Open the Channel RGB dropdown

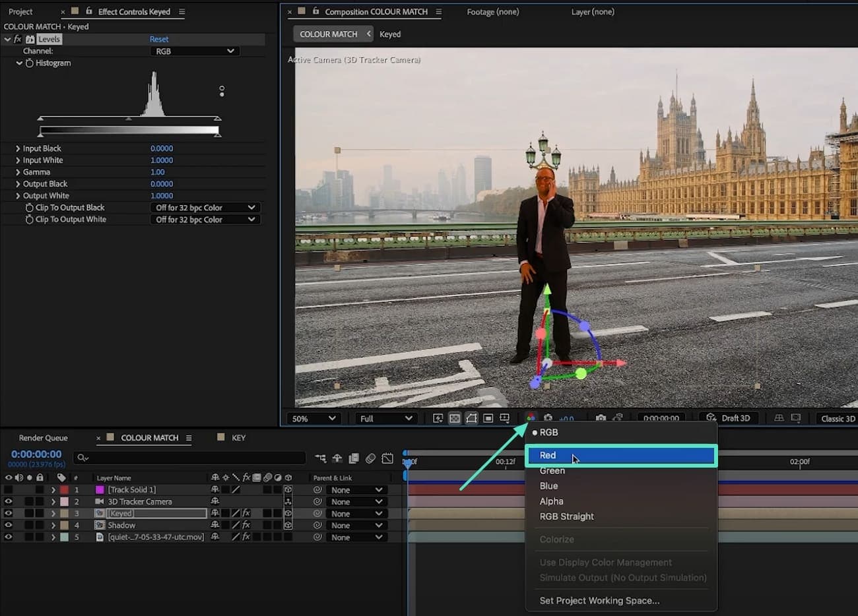click(195, 51)
